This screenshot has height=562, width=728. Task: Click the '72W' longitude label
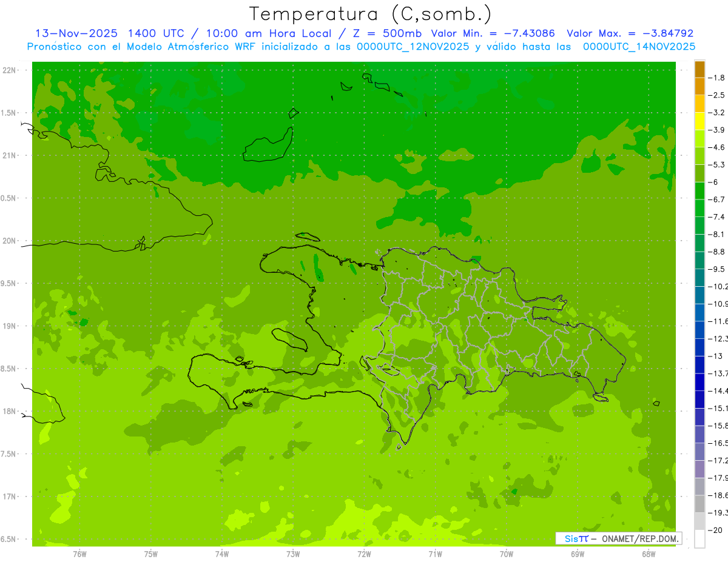[x=364, y=554]
